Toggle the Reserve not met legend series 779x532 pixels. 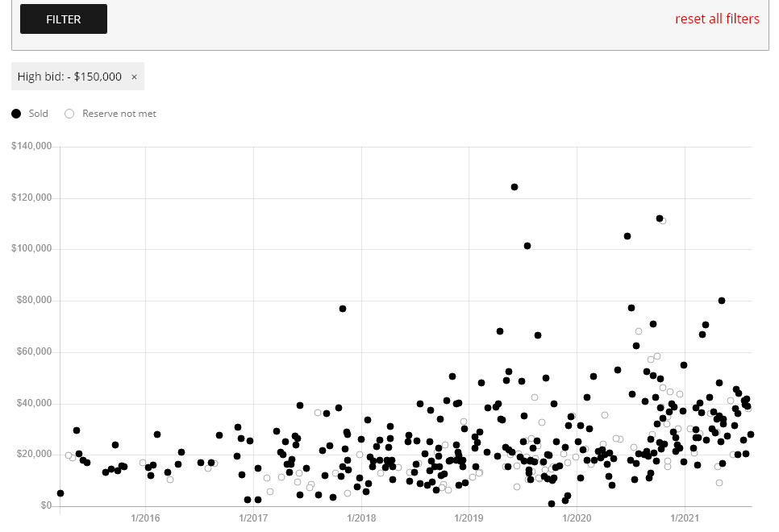click(x=110, y=114)
